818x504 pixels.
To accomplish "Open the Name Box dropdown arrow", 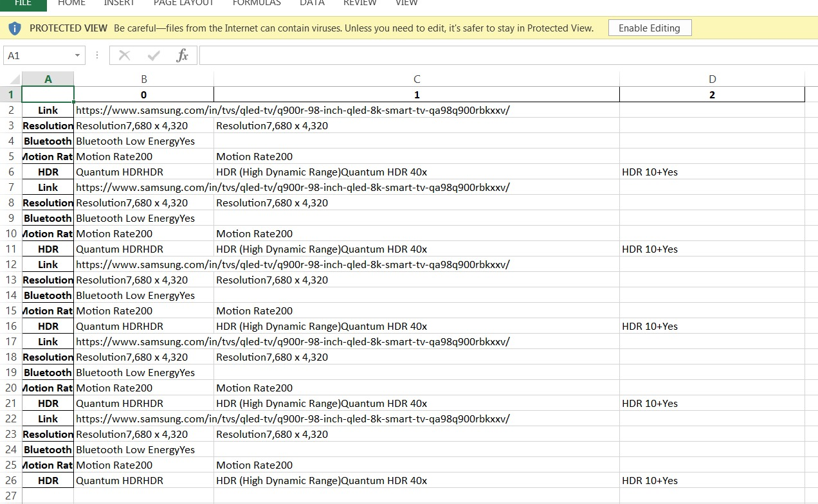I will (x=77, y=55).
